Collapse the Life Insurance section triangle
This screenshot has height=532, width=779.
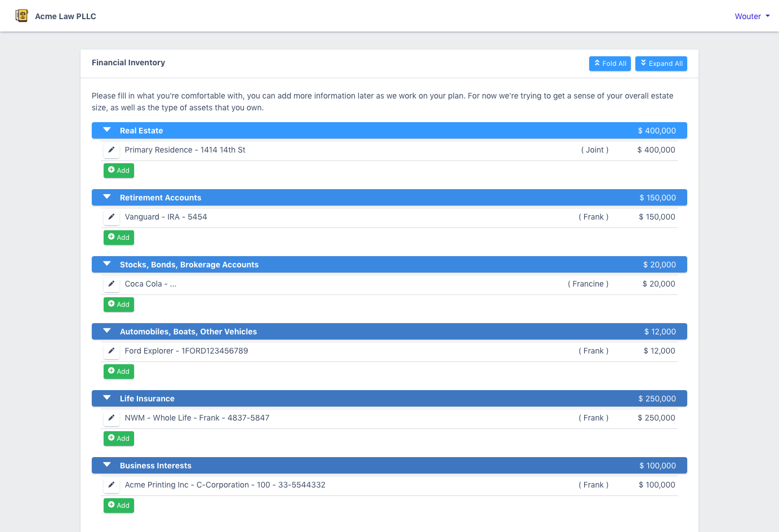(x=107, y=398)
